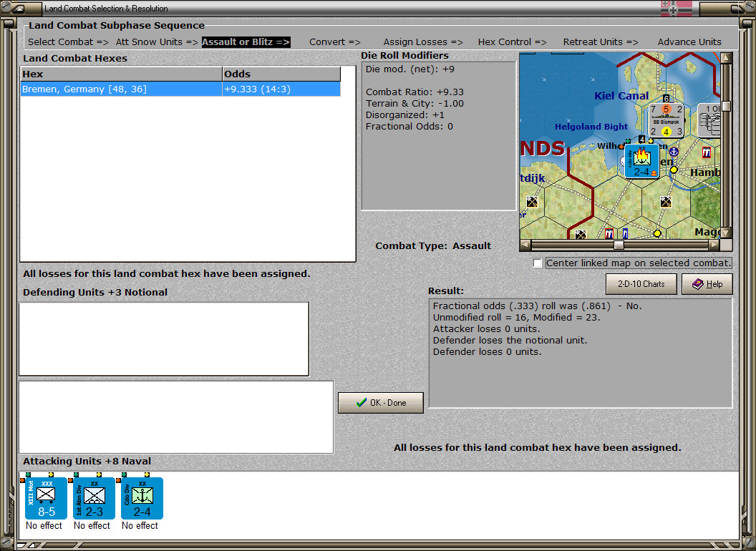Viewport: 756px width, 551px height.
Task: Click "No effect" under the 1st Abn Div counter
Action: point(92,525)
